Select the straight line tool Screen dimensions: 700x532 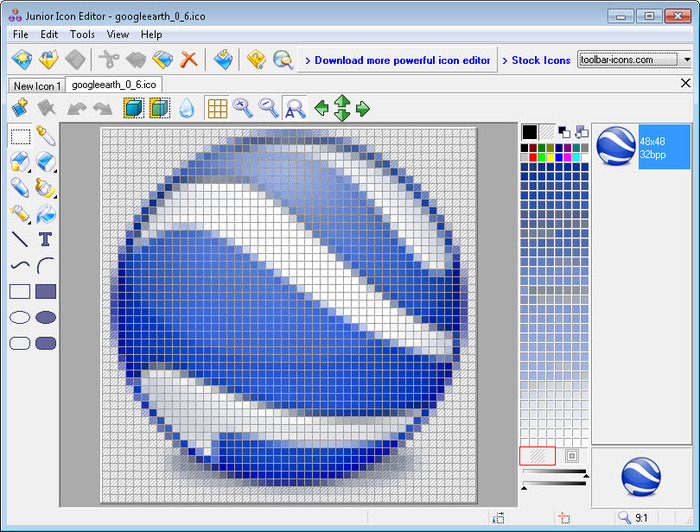pos(20,240)
